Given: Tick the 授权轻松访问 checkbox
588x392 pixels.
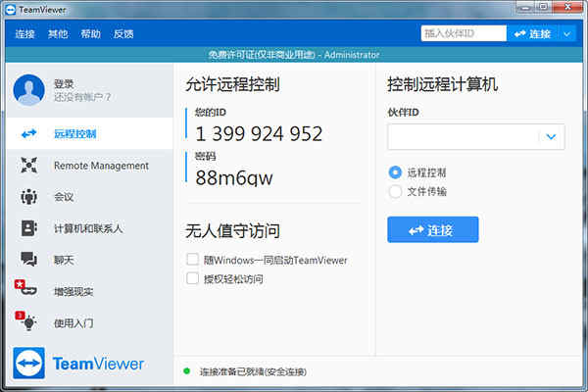Looking at the screenshot, I should (192, 278).
